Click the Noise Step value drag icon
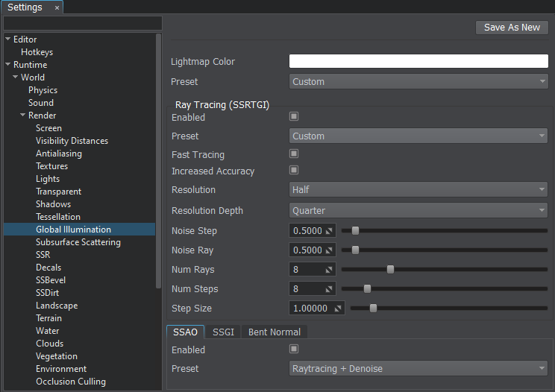555x392 pixels. 329,231
